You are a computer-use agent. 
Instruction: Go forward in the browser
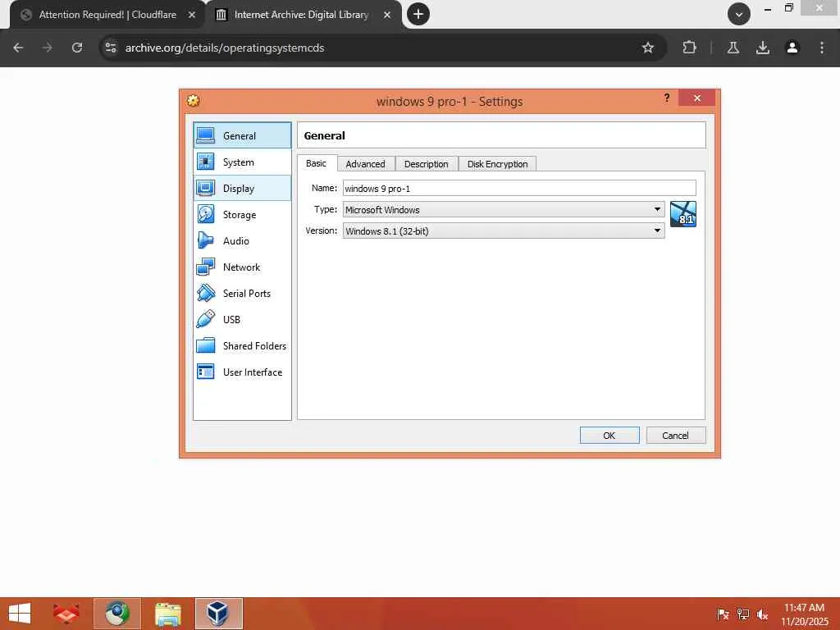click(48, 48)
